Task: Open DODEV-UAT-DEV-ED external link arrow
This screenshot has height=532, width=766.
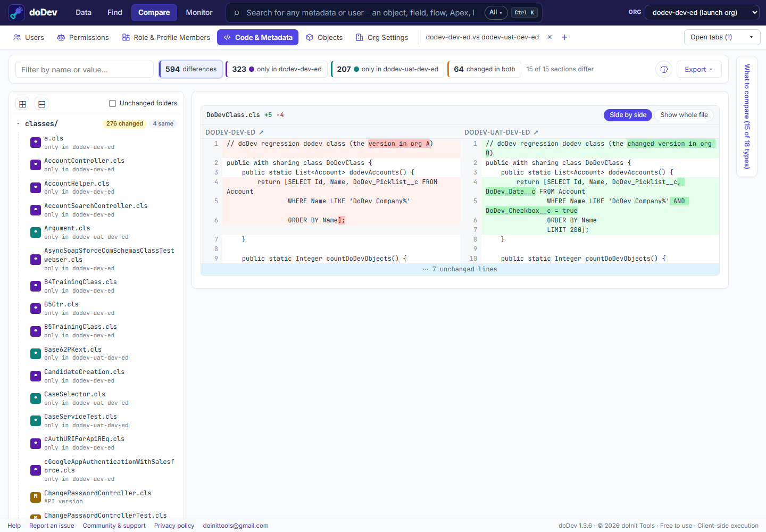Action: (x=536, y=132)
